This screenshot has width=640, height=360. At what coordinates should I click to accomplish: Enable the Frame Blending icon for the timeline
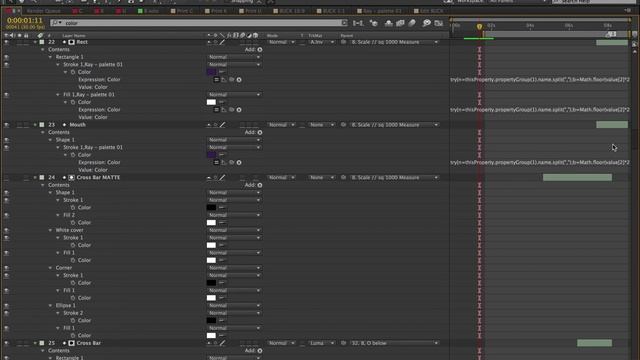point(400,23)
